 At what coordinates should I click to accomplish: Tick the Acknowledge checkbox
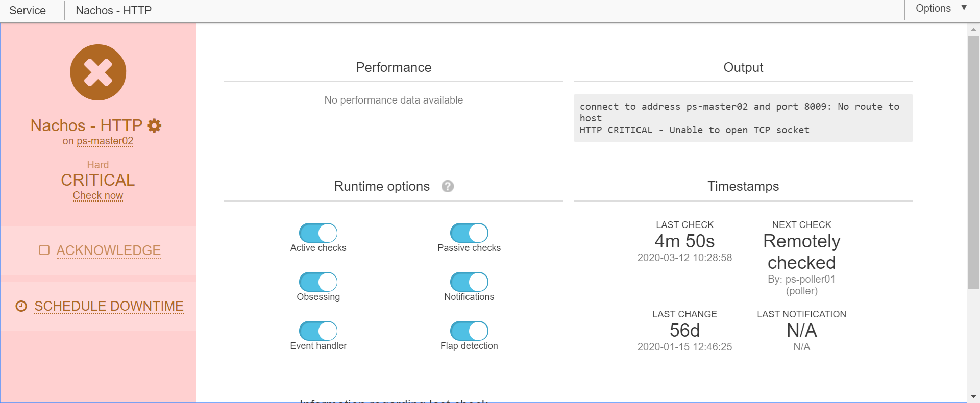point(44,250)
